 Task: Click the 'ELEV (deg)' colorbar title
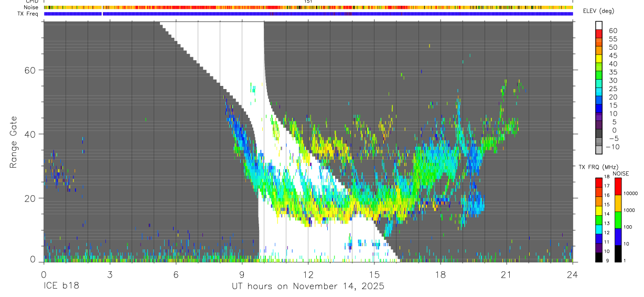598,11
